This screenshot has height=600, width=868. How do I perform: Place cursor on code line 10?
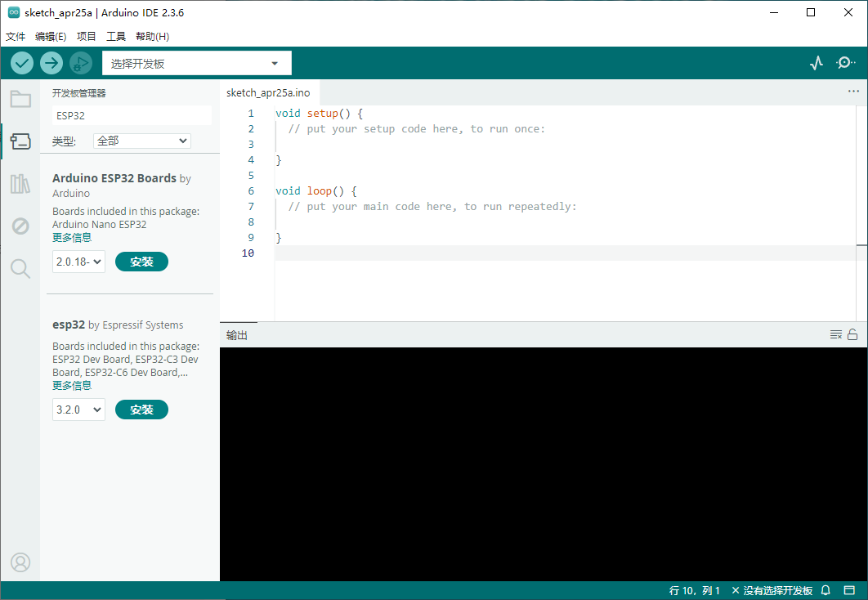coord(565,253)
